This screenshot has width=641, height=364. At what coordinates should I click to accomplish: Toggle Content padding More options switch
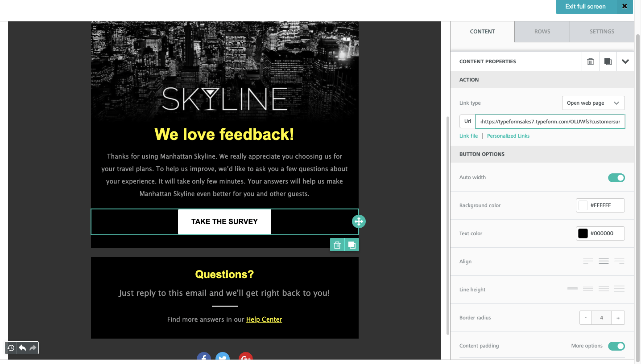(x=616, y=346)
